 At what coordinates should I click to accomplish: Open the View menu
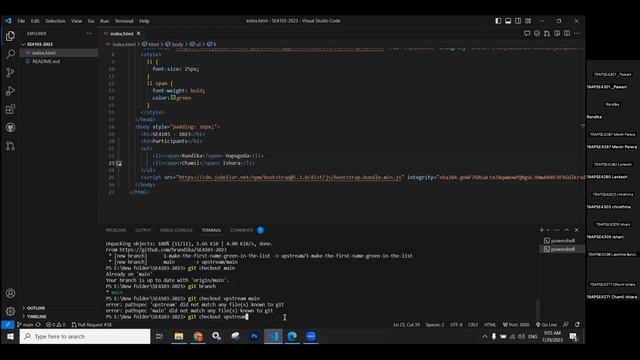[x=76, y=21]
